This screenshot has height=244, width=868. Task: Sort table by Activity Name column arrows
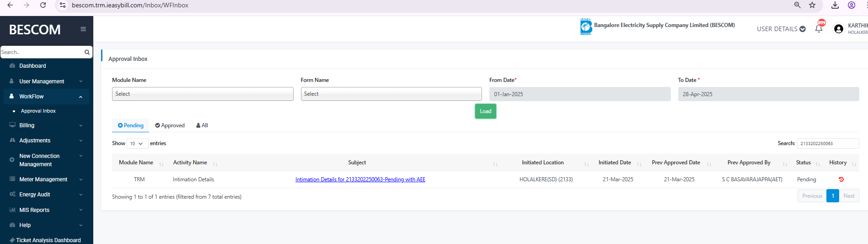pos(215,164)
